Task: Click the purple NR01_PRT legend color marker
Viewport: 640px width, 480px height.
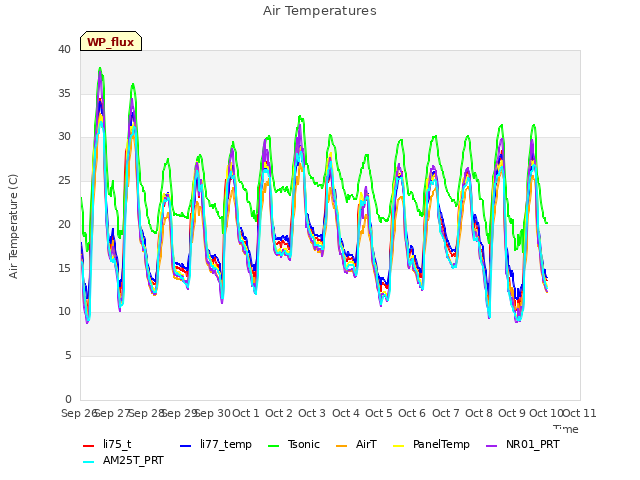Action: [491, 445]
